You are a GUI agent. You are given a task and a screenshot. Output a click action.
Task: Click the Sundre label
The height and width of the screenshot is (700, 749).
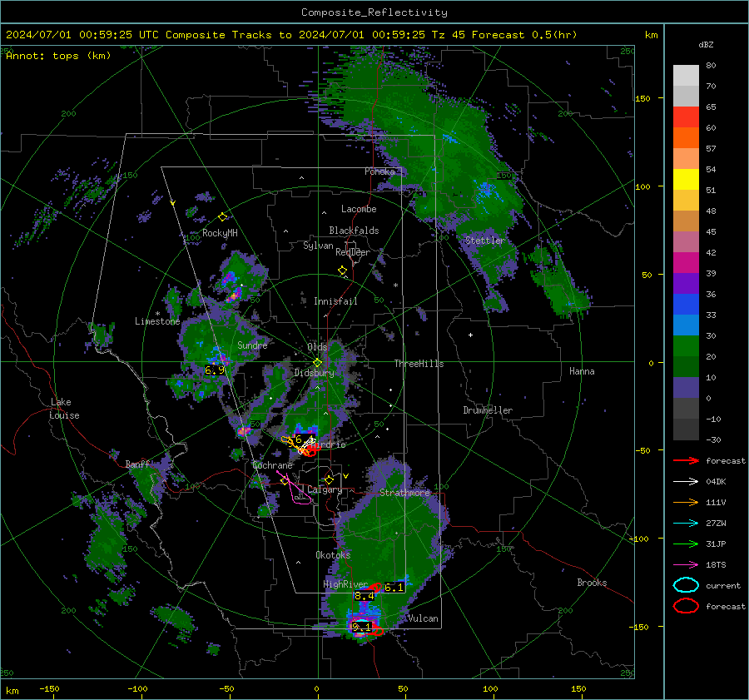252,345
